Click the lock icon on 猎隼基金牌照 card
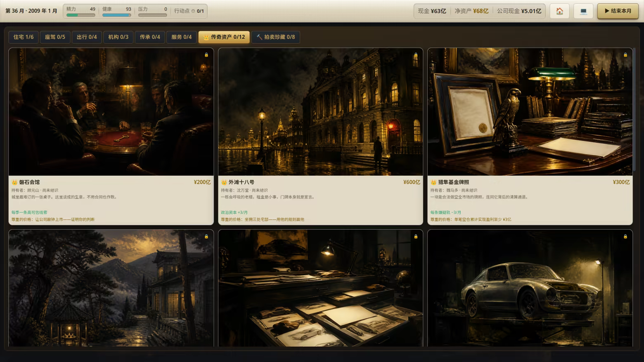The height and width of the screenshot is (362, 644). point(625,55)
